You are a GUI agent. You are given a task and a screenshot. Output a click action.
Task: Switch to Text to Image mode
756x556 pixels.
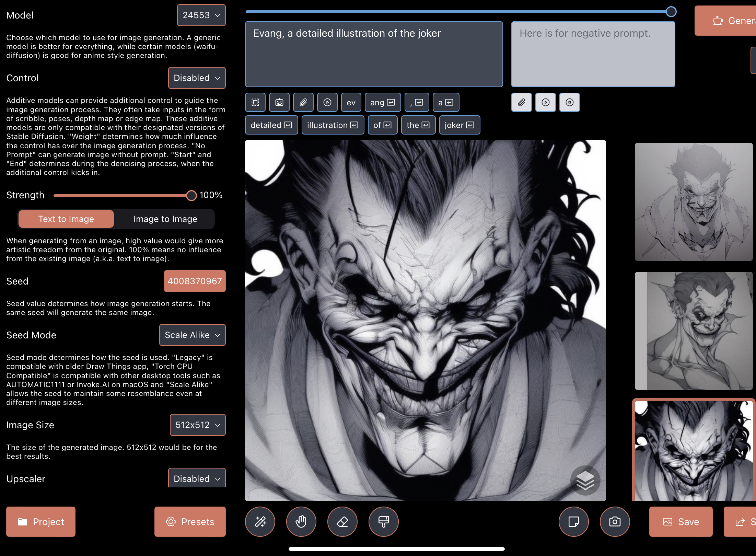click(66, 219)
